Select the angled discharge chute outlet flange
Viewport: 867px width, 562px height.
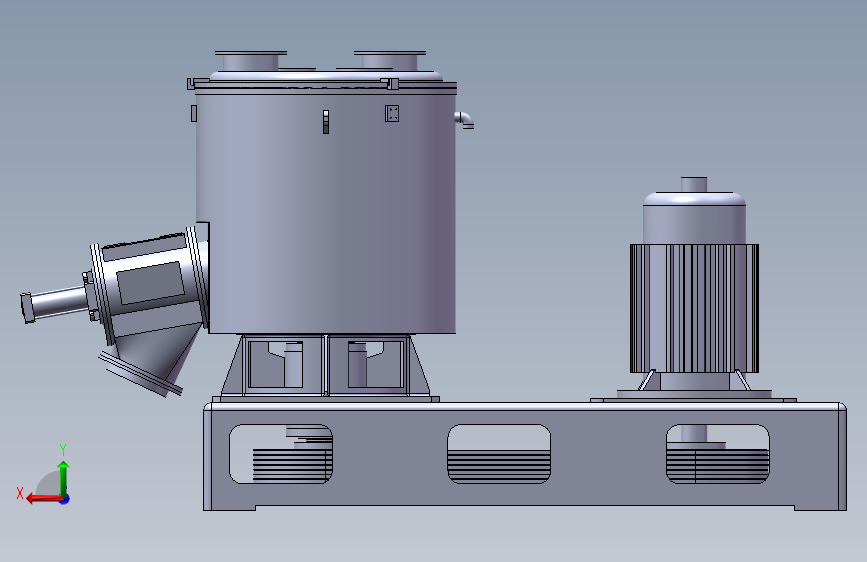(x=140, y=374)
